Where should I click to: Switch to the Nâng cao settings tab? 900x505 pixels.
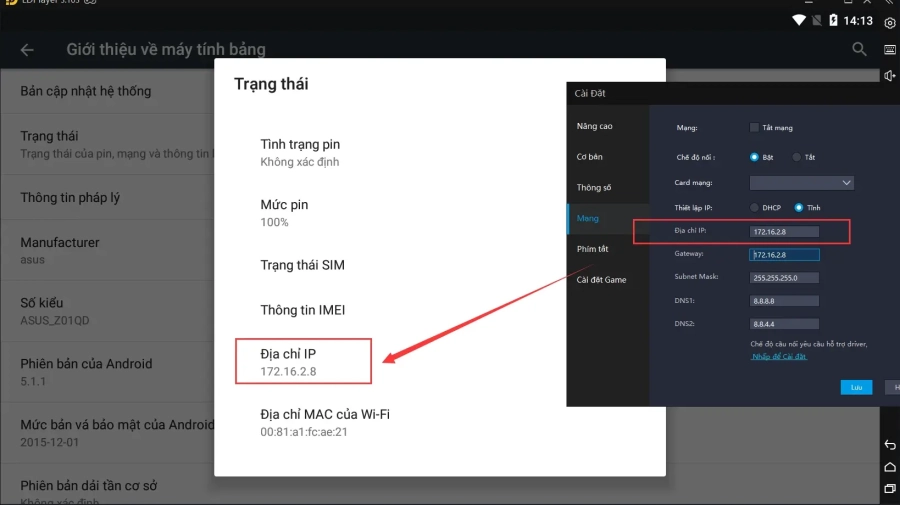pos(594,126)
